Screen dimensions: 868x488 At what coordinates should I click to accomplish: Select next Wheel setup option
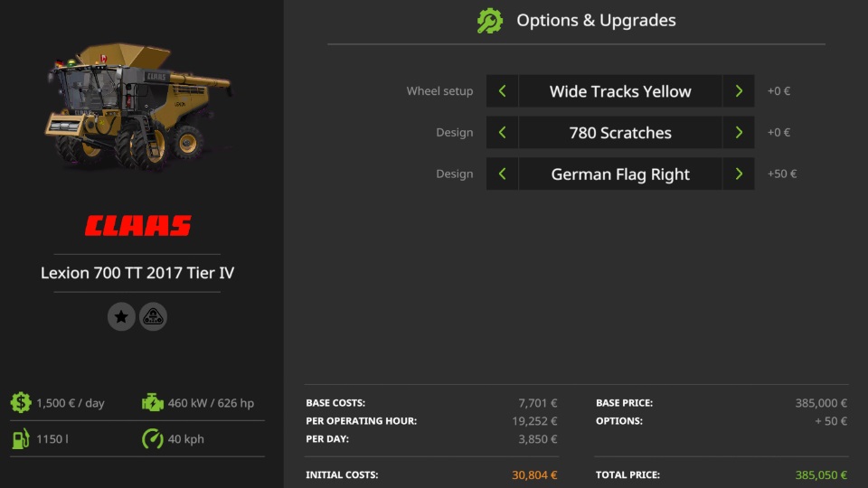click(x=739, y=91)
